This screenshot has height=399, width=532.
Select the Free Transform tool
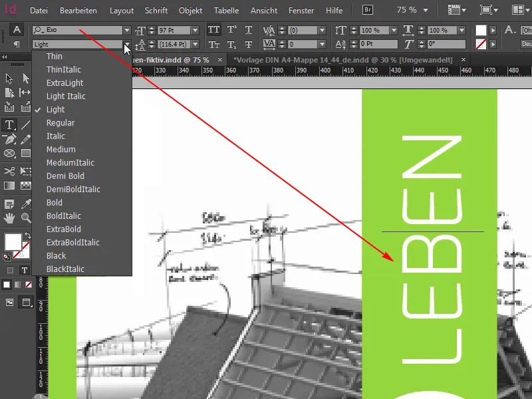click(26, 171)
